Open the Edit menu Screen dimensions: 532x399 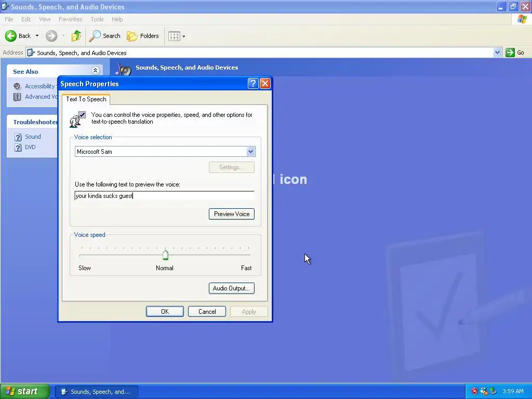tap(26, 19)
